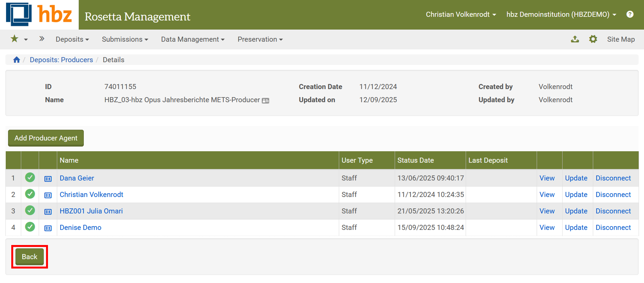Image resolution: width=644 pixels, height=283 pixels.
Task: Expand the hbz Demoinstitution (HBZDEMO) dropdown
Action: (x=561, y=14)
